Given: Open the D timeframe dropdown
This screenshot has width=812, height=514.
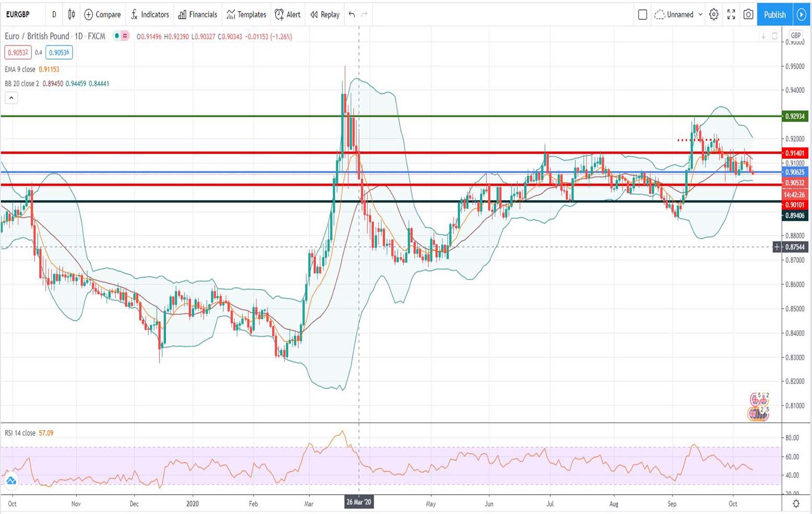Looking at the screenshot, I should click(x=53, y=15).
